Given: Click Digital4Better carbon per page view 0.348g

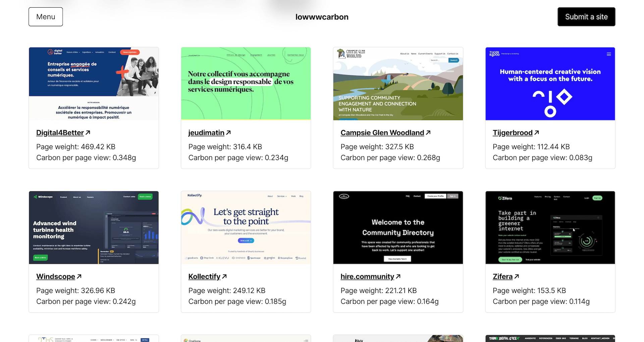Looking at the screenshot, I should coord(86,158).
